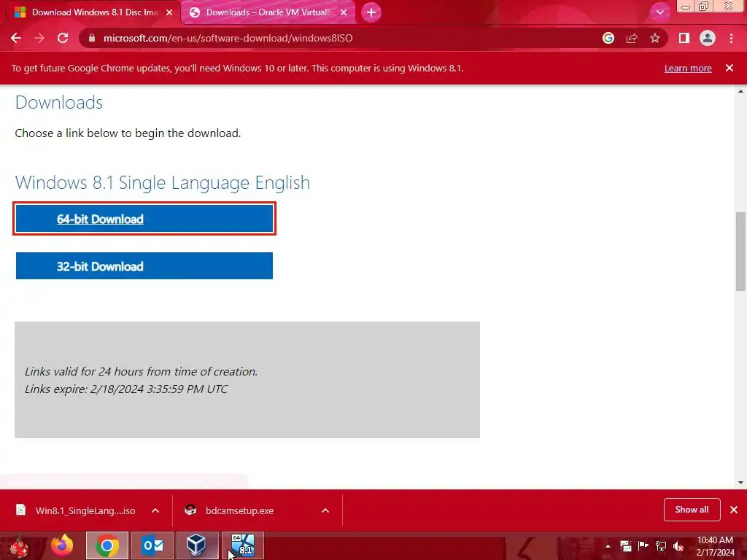Close the Oracle VM VirtualBox tab
Image resolution: width=747 pixels, height=560 pixels.
pyautogui.click(x=344, y=12)
